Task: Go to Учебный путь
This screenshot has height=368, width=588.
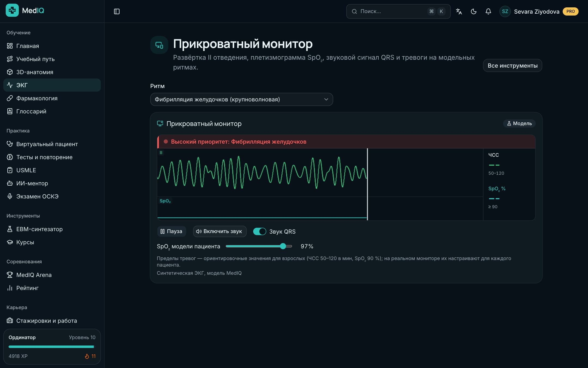Action: pos(52,59)
